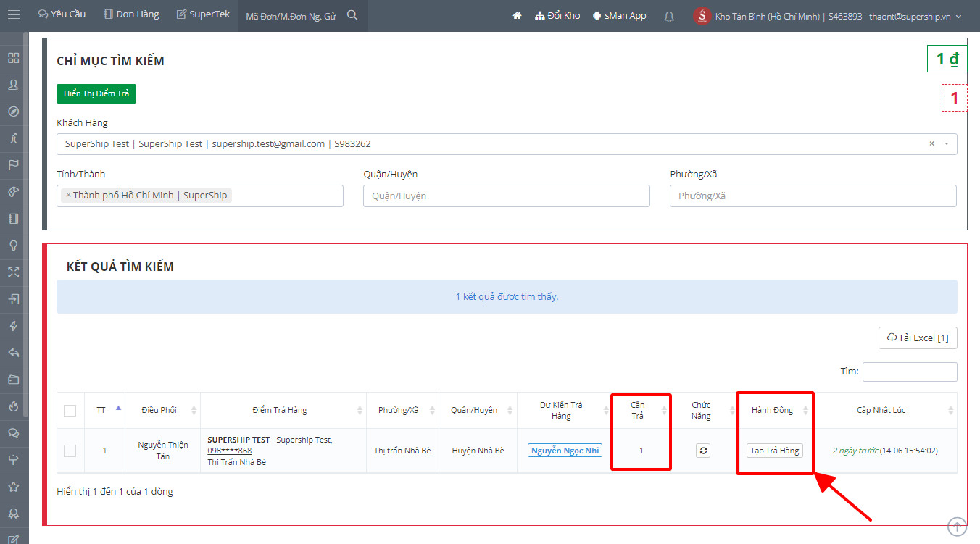This screenshot has width=980, height=544.
Task: Open the Yêu Cầu menu
Action: tap(62, 14)
